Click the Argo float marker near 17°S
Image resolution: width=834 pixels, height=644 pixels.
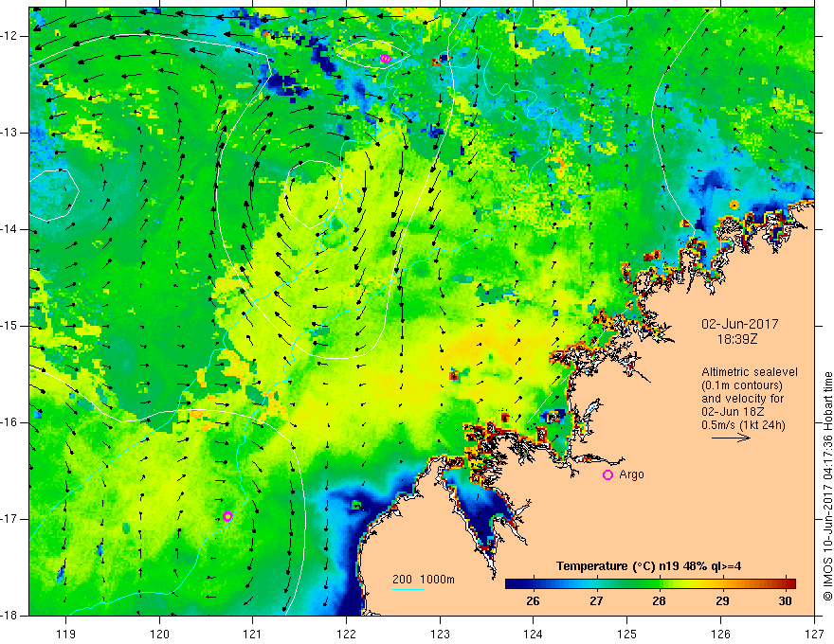(x=227, y=516)
